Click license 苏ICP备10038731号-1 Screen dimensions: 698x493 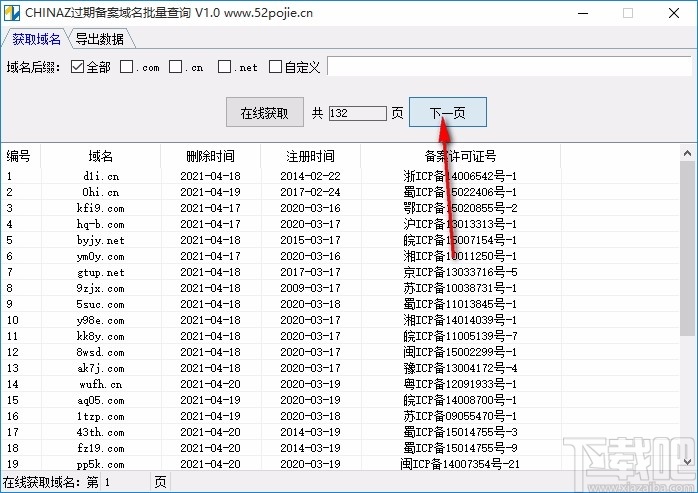click(460, 288)
